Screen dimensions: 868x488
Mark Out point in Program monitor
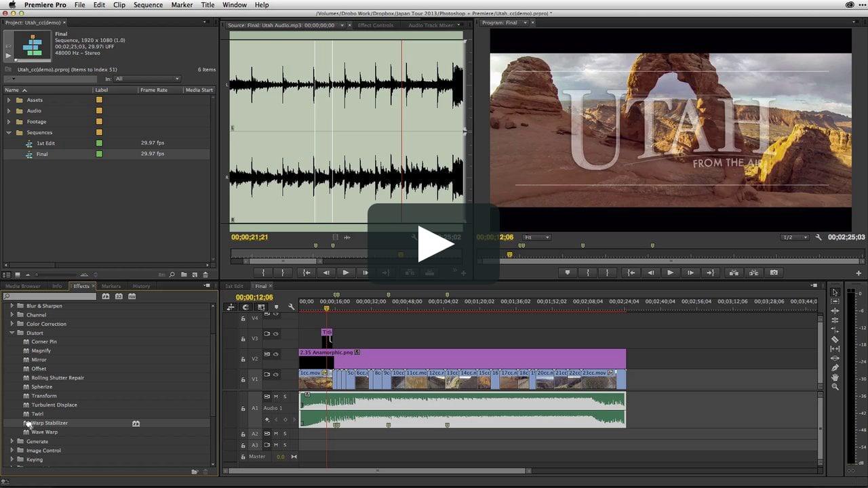(607, 272)
